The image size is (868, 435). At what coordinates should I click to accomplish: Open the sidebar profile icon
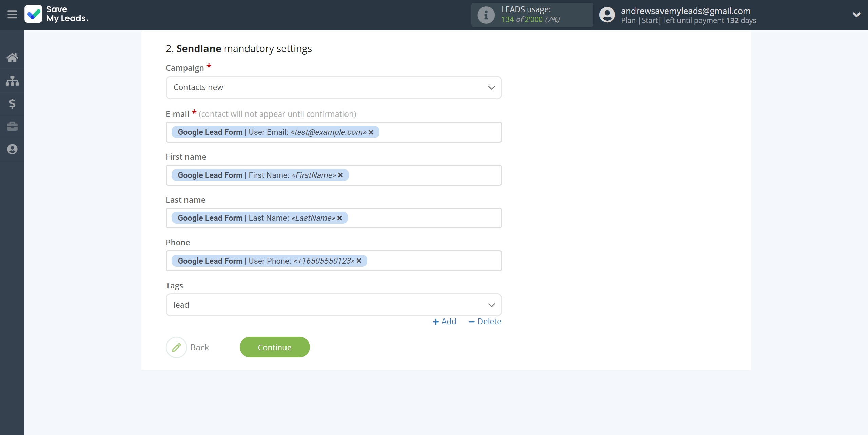(x=12, y=149)
